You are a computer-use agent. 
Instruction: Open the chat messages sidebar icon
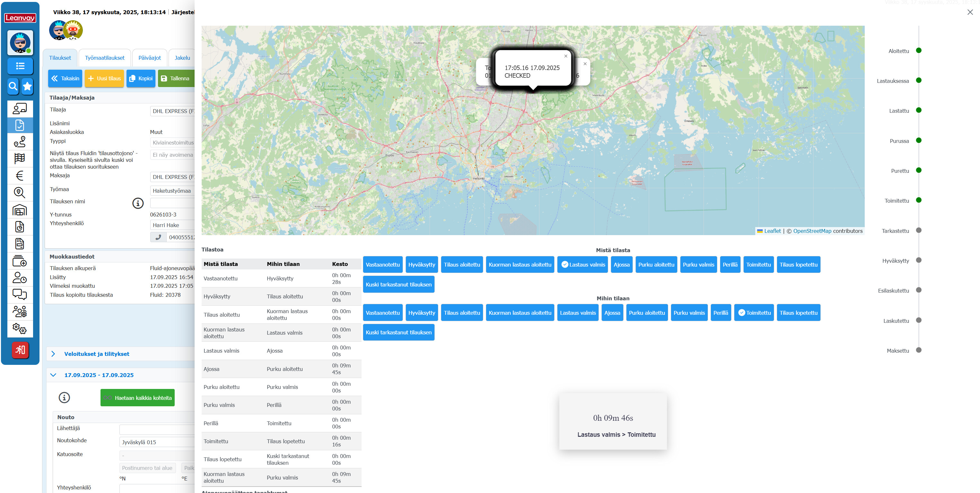tap(20, 295)
